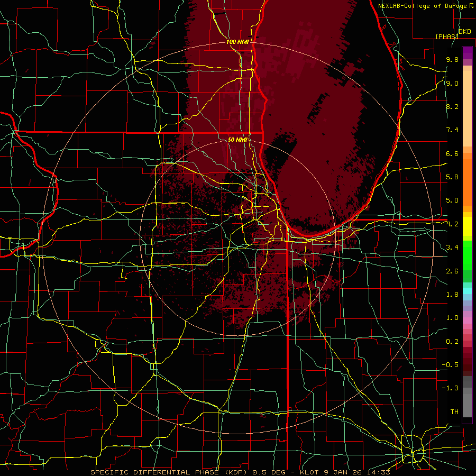This screenshot has height=476, width=476.
Task: Click the 6.6 scale value
Action: click(x=452, y=153)
